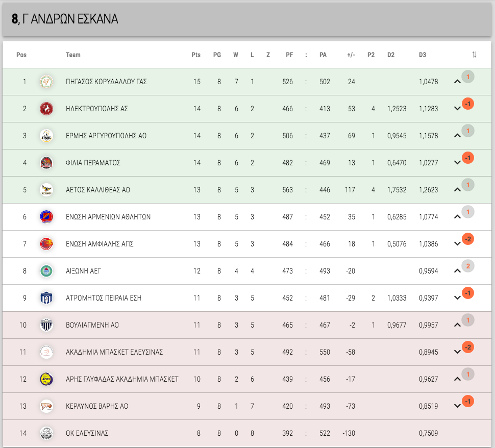The height and width of the screenshot is (448, 495).
Task: Expand the ΑΙΞΩΝΗ ΑΕΓ row chevron
Action: 457,271
